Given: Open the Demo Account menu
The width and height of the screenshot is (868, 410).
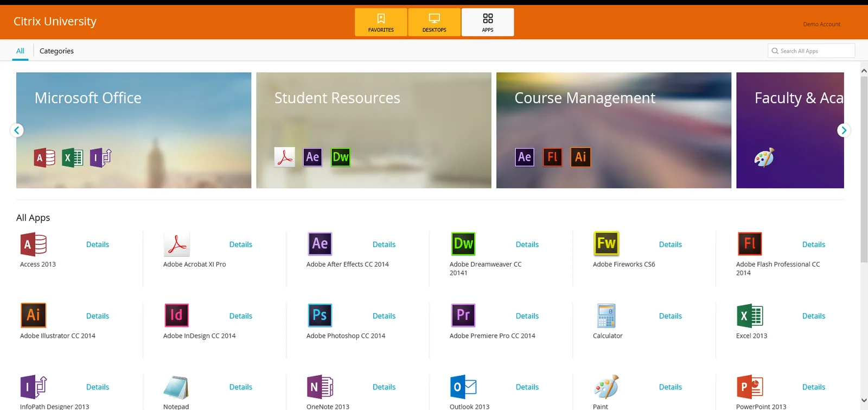Looking at the screenshot, I should coord(821,24).
